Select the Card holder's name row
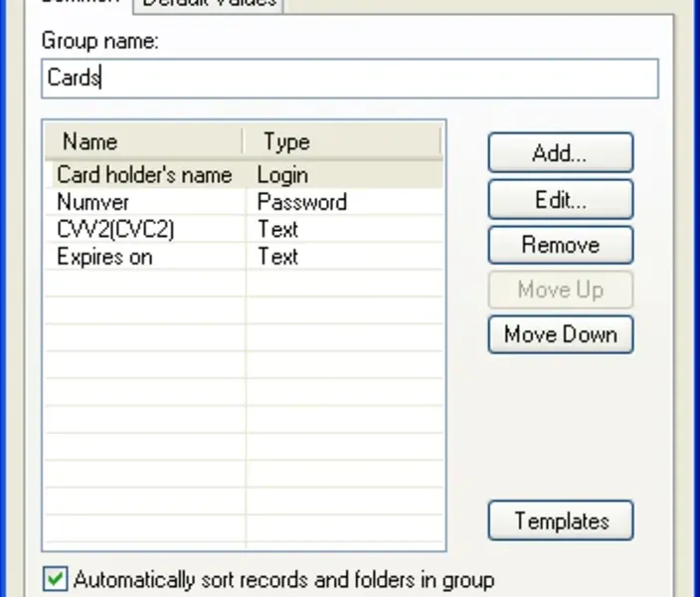The height and width of the screenshot is (597, 700). (x=143, y=175)
